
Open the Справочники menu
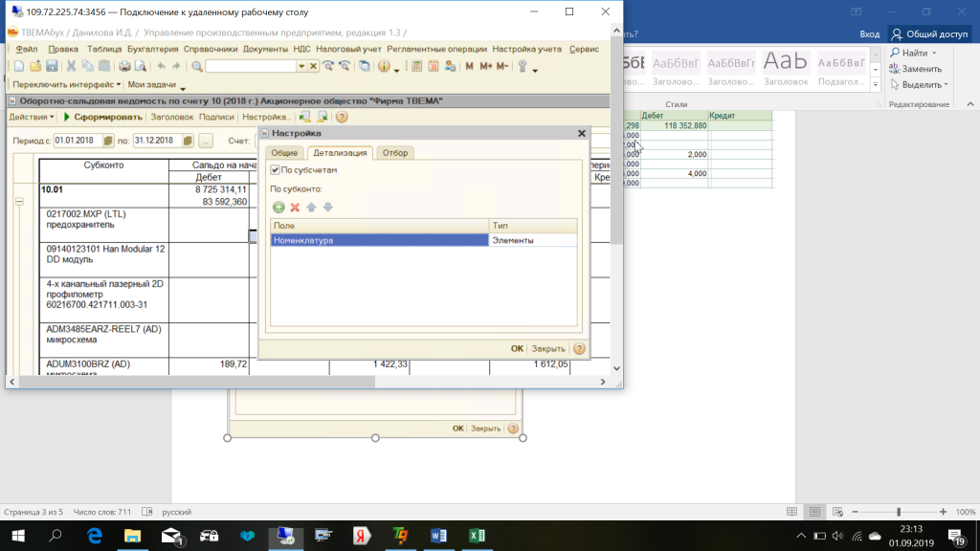coord(211,49)
